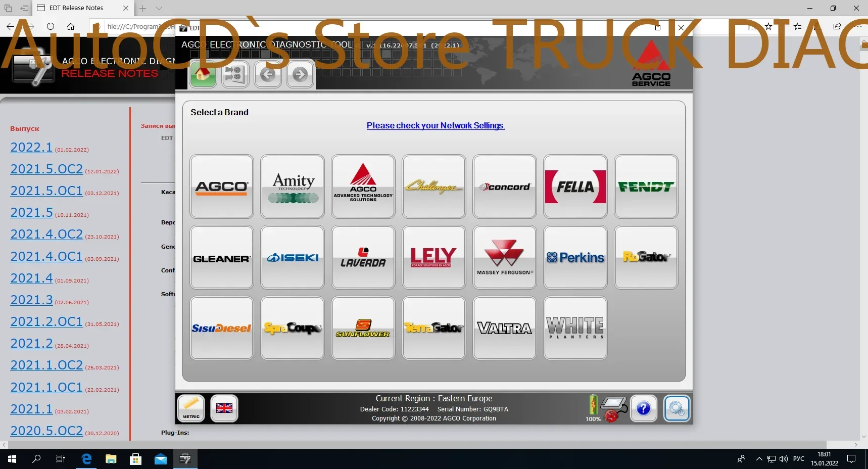The height and width of the screenshot is (469, 868).
Task: Select the Fendt brand tile
Action: 646,186
